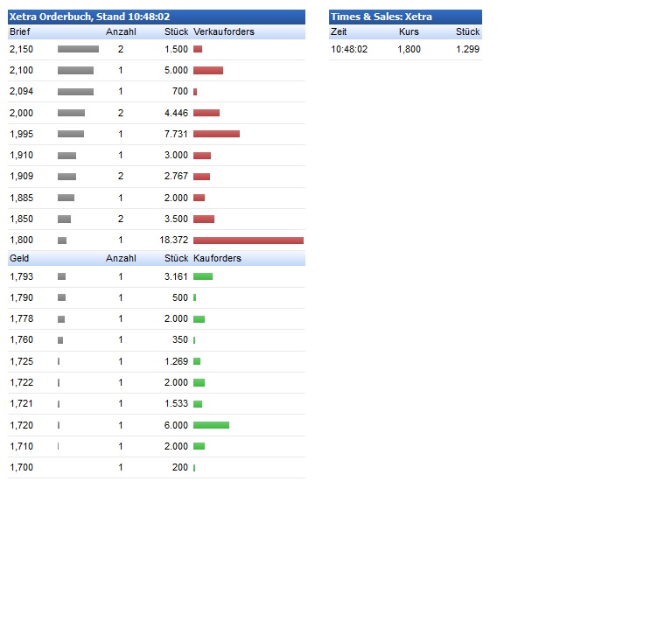Click the Times & Sales: Xetra header
672x642 pixels.
point(405,17)
